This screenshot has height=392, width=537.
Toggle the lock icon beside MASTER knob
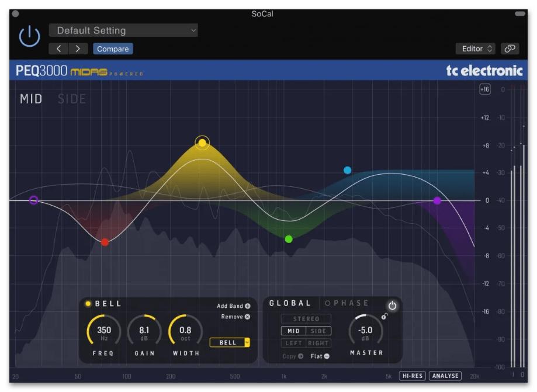(x=384, y=316)
